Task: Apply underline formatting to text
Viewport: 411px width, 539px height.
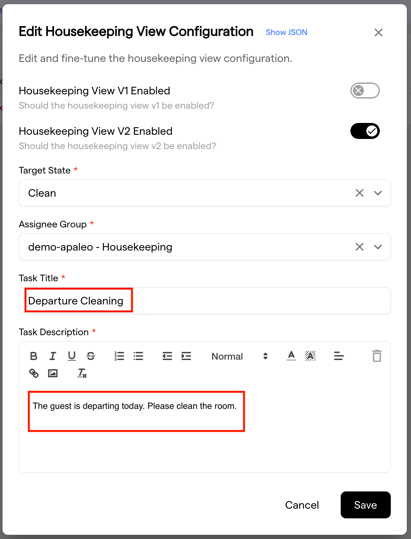Action: point(71,356)
